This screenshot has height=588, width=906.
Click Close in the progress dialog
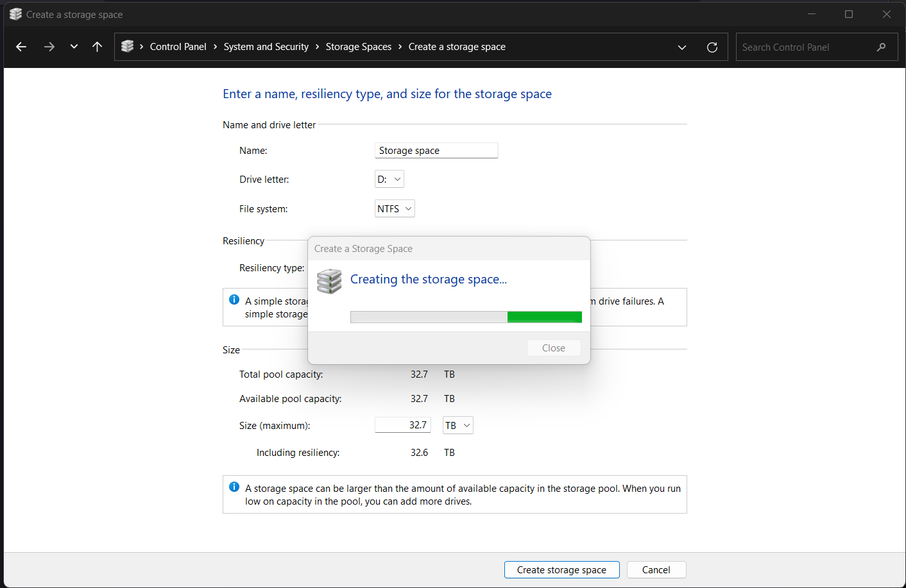tap(553, 348)
